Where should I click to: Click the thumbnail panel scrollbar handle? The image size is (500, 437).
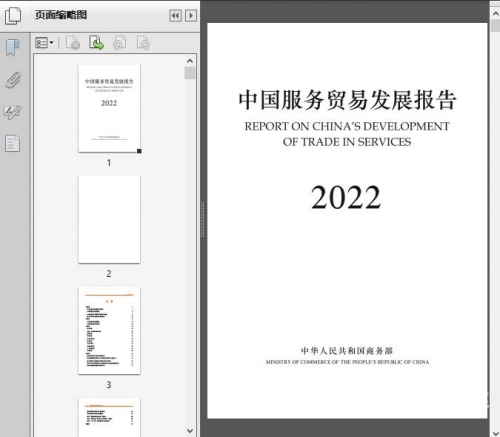[x=190, y=73]
